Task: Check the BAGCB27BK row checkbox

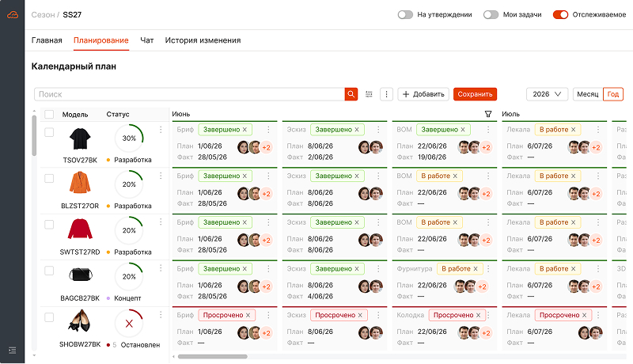Action: [x=49, y=271]
